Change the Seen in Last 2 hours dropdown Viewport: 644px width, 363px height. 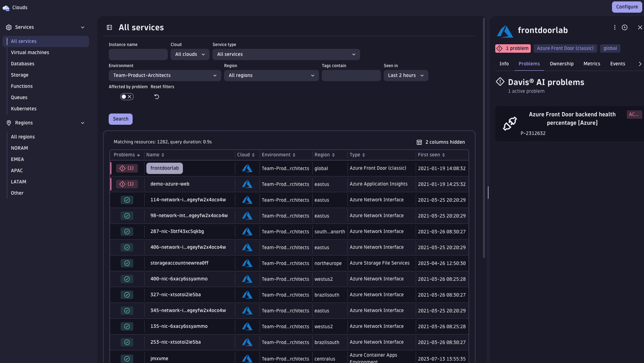tap(406, 76)
